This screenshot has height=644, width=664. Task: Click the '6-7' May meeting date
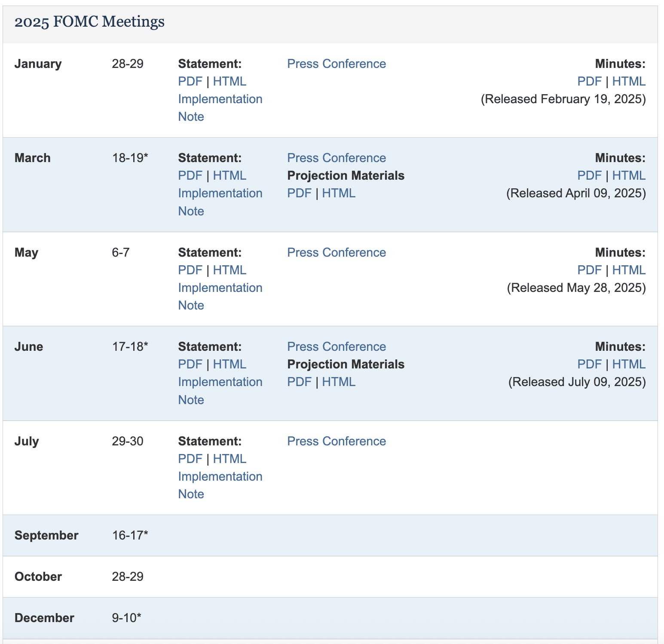coord(121,252)
